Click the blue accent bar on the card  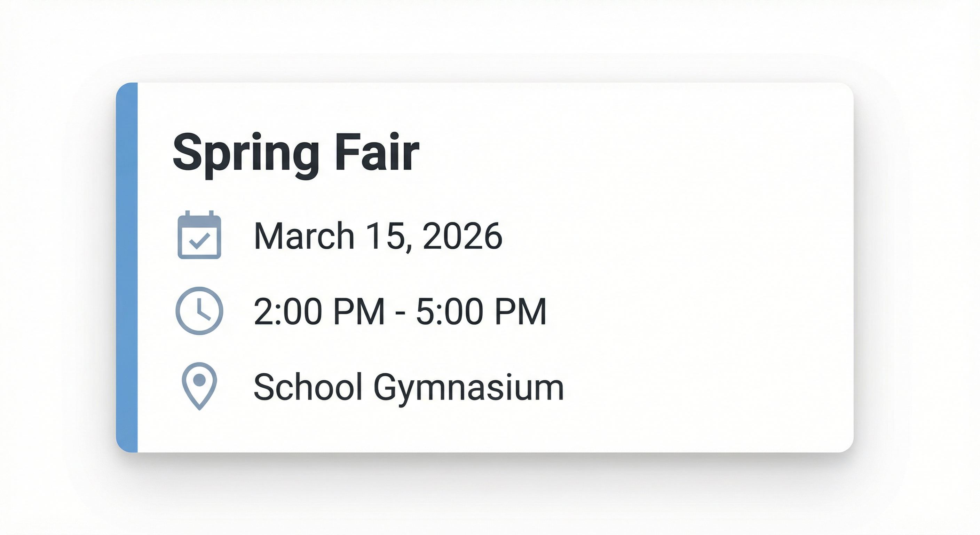click(x=127, y=267)
